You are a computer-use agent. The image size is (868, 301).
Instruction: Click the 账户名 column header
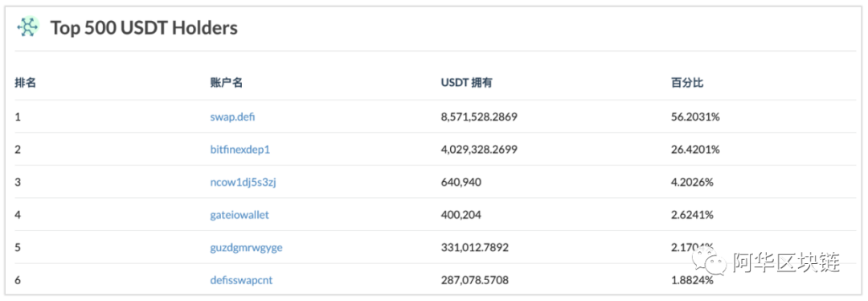(x=226, y=83)
